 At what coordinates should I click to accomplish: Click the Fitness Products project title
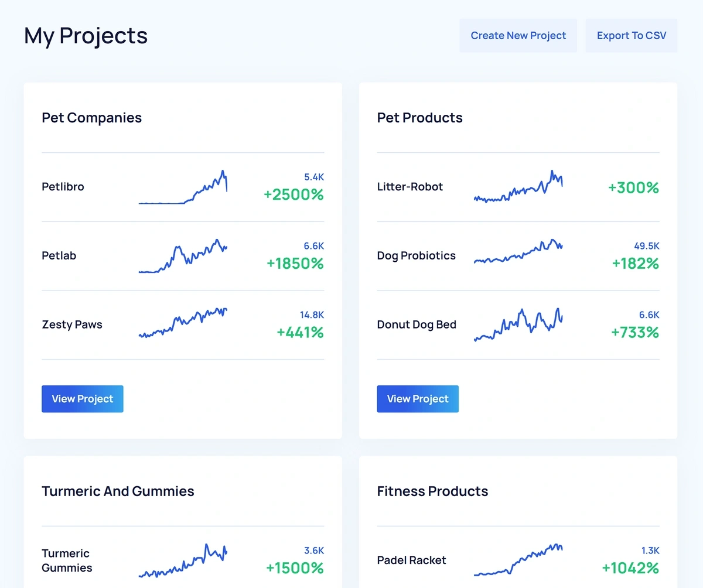click(x=432, y=491)
